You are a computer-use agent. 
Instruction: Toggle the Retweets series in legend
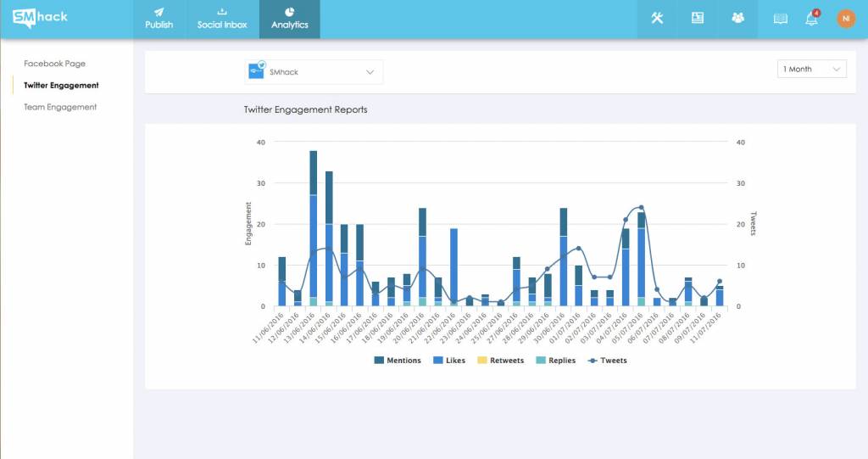pos(500,361)
